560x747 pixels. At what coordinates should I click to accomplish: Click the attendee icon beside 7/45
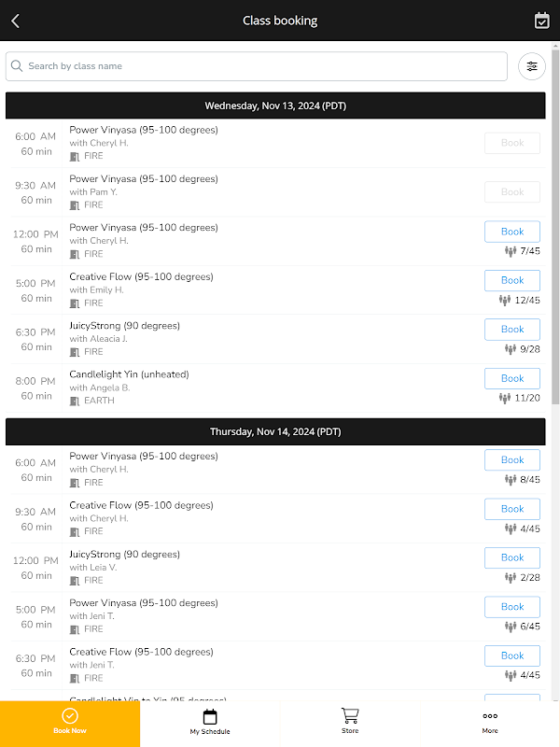click(511, 251)
